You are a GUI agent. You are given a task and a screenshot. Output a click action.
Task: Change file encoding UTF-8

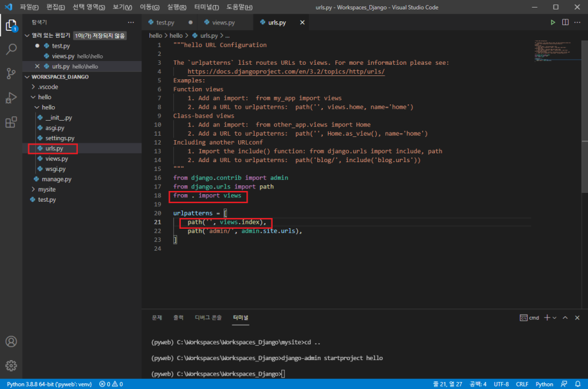(501, 384)
